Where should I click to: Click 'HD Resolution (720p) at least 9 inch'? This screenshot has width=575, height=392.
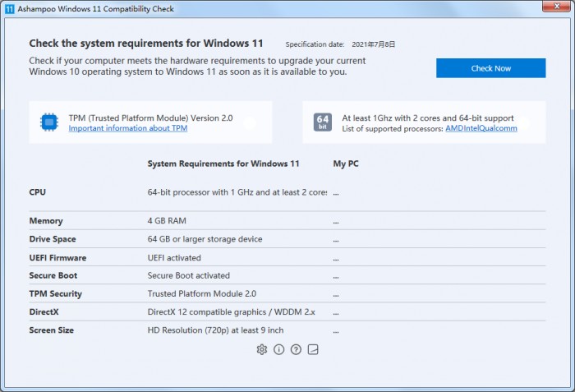215,330
